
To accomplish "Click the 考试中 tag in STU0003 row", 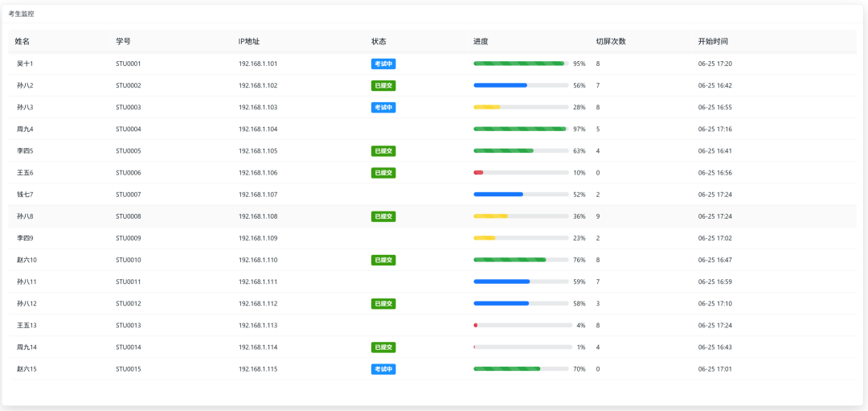I will tap(383, 108).
